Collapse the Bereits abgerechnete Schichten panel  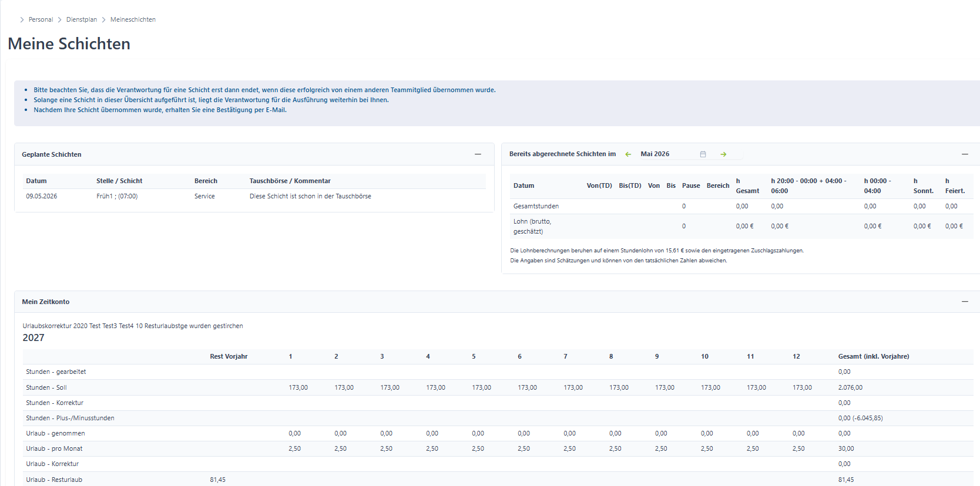[965, 154]
